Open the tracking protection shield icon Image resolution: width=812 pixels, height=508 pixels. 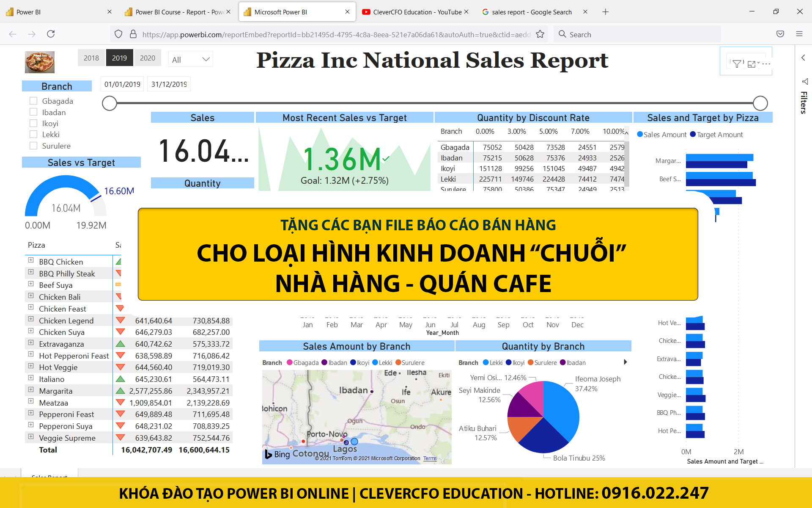click(118, 34)
